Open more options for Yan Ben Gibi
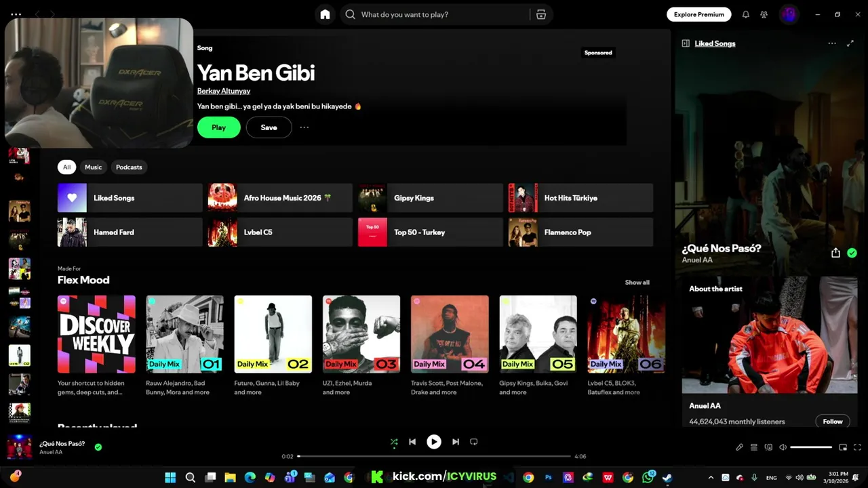The width and height of the screenshot is (868, 488). coord(304,127)
